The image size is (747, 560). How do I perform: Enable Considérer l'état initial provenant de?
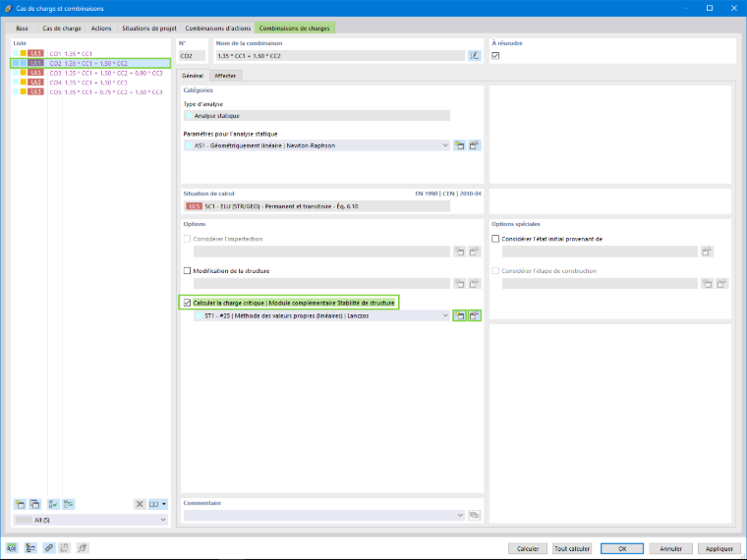pyautogui.click(x=495, y=239)
